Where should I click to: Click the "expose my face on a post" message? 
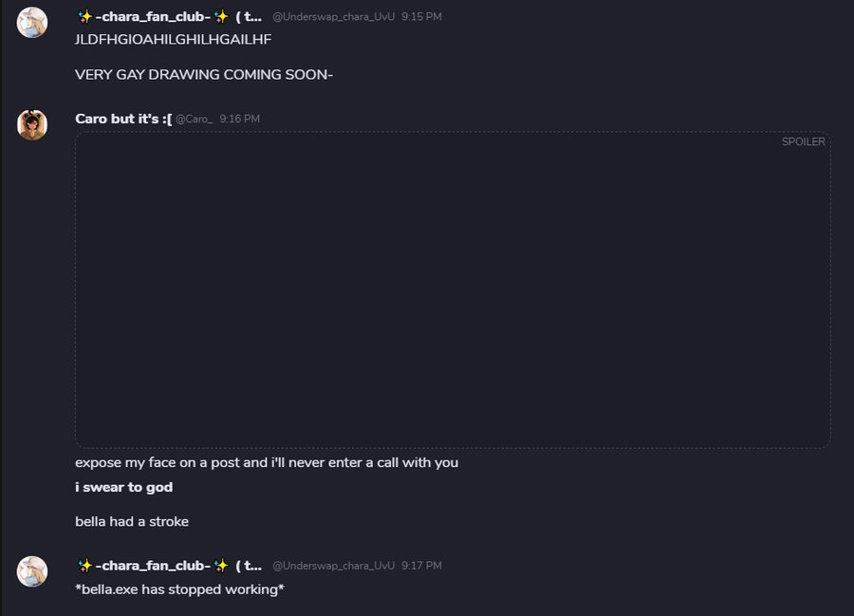tap(267, 463)
